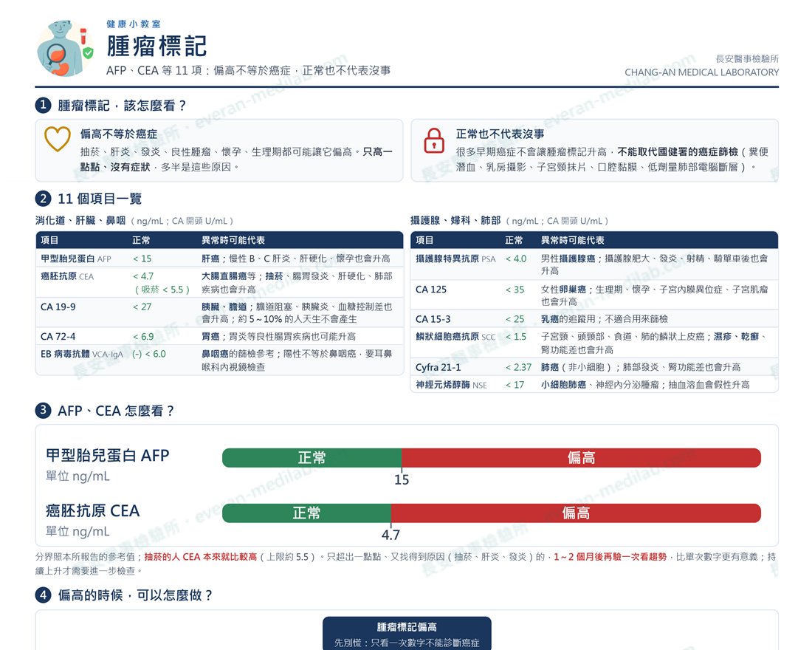This screenshot has width=812, height=650.
Task: Click the number 1 badge beside 腫瘤標記，該怎麼看
Action: coord(43,105)
